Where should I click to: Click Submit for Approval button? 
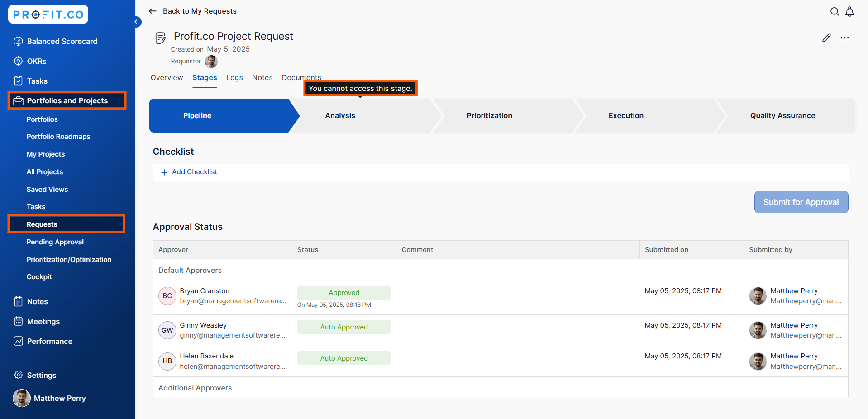click(801, 202)
